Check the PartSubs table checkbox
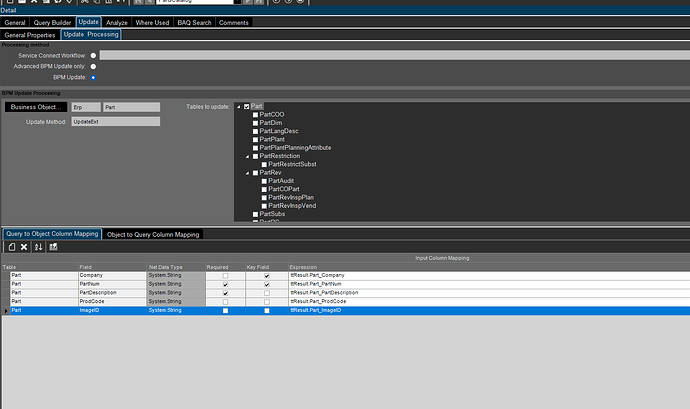 click(x=255, y=214)
